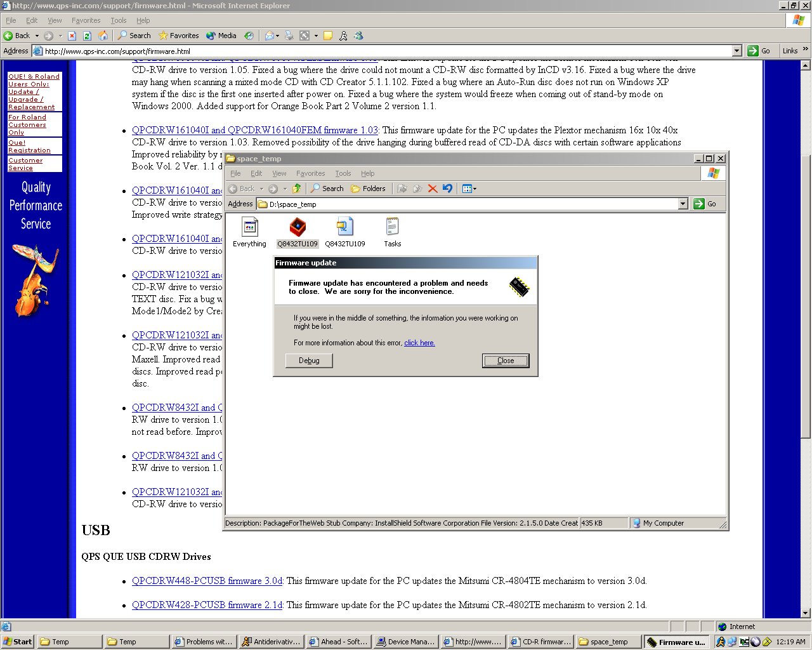Open QPCDRW161040I firmware 1.03 link
This screenshot has width=812, height=650.
click(255, 130)
